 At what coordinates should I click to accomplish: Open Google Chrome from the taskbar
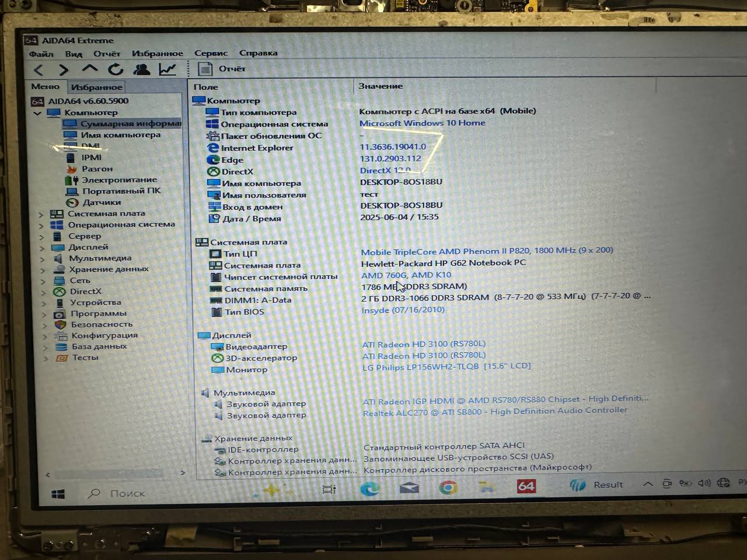[x=448, y=488]
